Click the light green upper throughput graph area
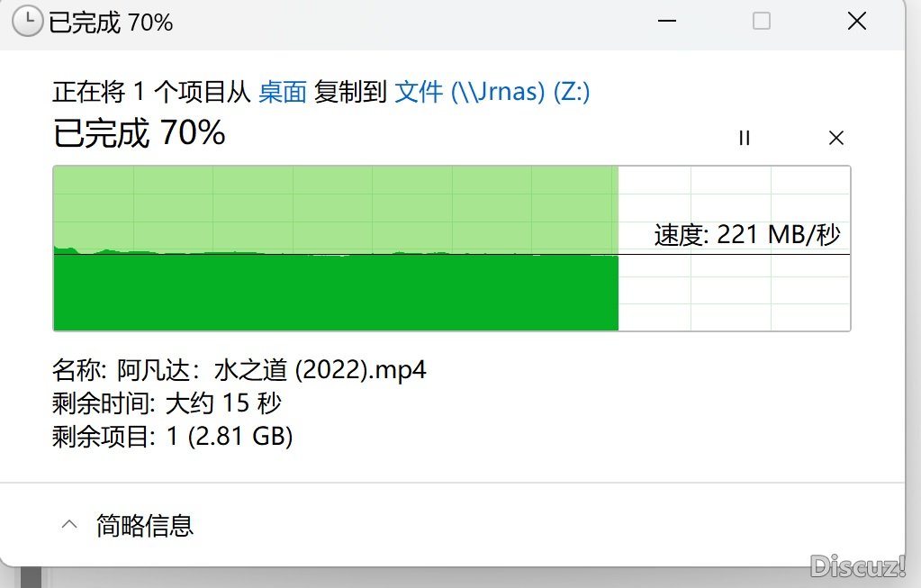 (336, 209)
